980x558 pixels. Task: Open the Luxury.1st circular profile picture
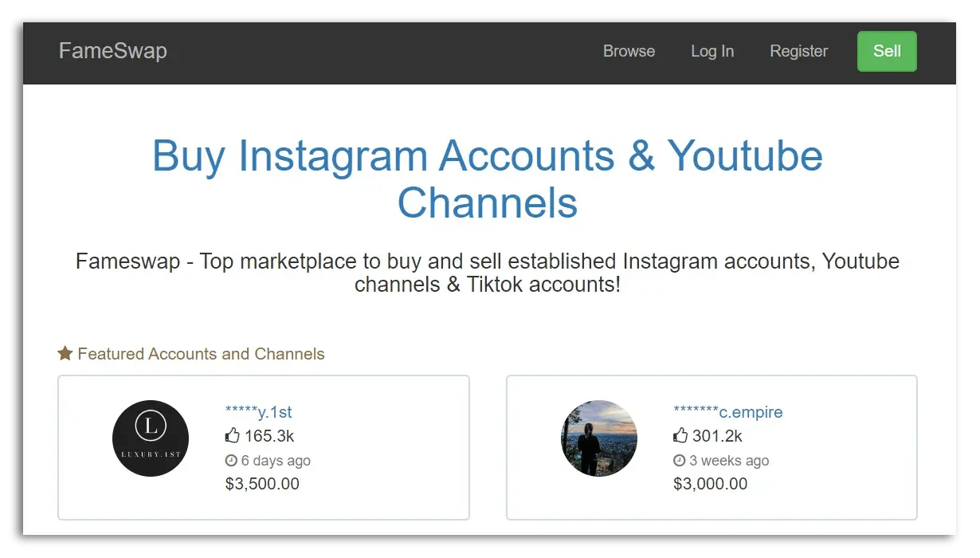point(150,438)
